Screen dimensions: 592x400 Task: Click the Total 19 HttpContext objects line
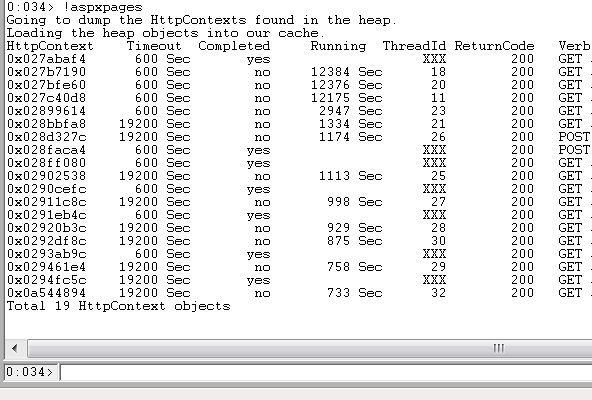point(119,306)
